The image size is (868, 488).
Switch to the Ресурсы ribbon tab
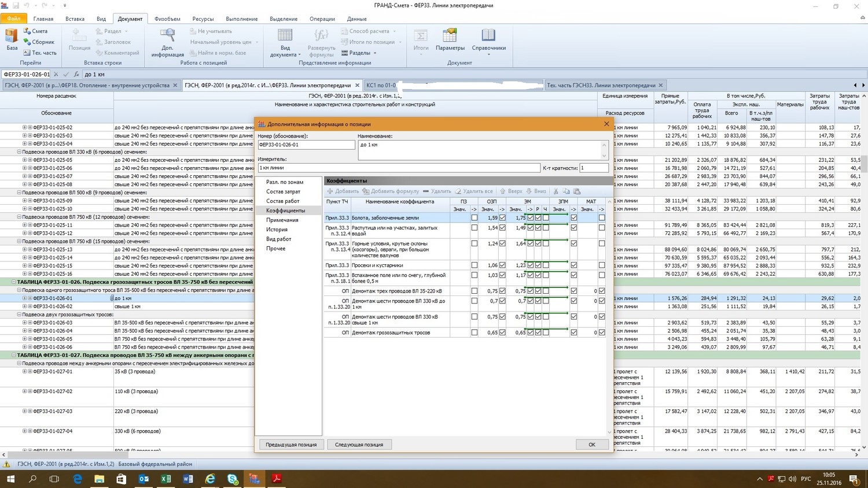coord(203,19)
